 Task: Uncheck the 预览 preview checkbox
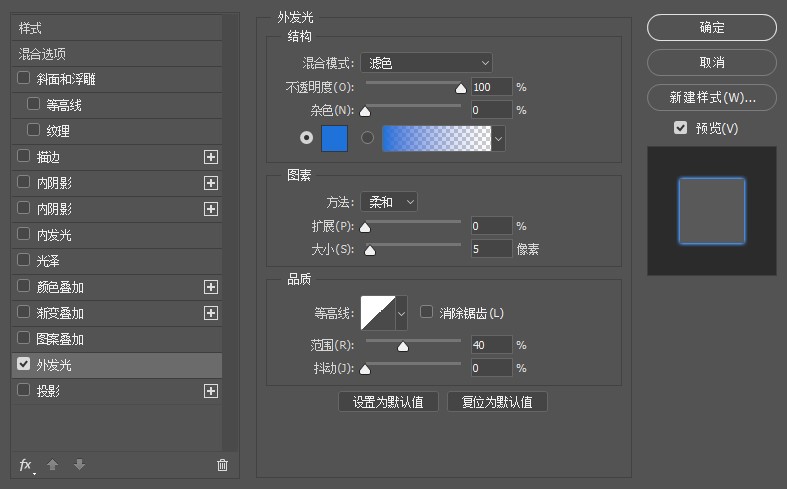pos(681,128)
